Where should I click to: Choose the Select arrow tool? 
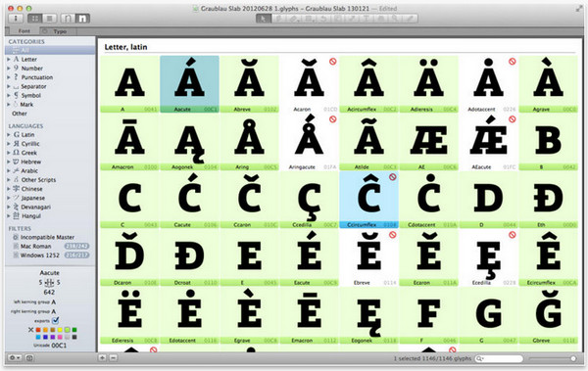(x=264, y=19)
